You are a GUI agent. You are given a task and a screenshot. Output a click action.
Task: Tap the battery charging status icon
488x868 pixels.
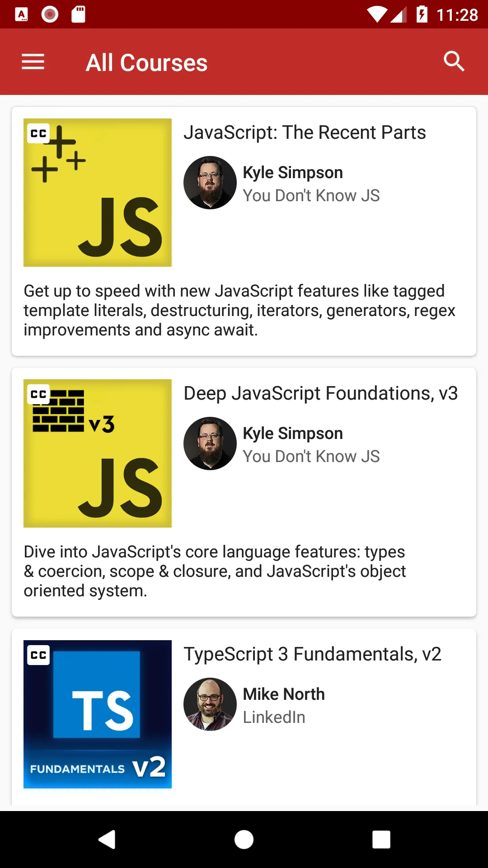point(422,14)
